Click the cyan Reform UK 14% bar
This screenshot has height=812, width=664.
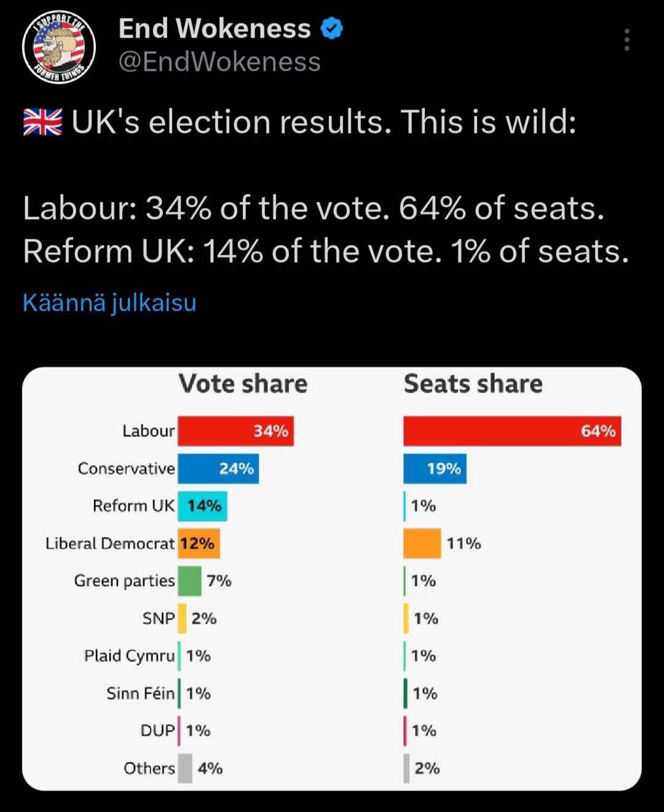tap(202, 506)
